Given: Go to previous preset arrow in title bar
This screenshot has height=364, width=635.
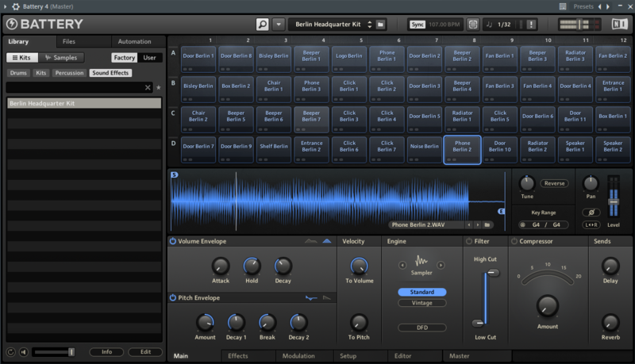Looking at the screenshot, I should coord(600,6).
